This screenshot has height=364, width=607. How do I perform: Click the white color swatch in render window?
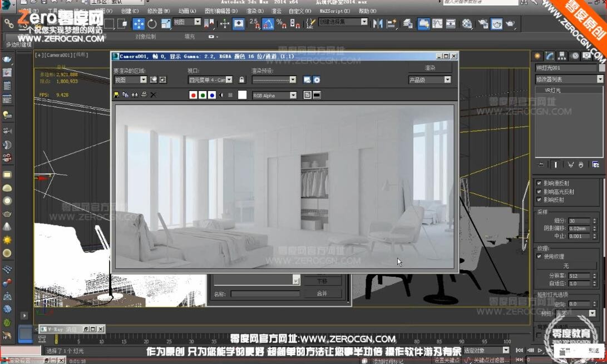coord(242,95)
